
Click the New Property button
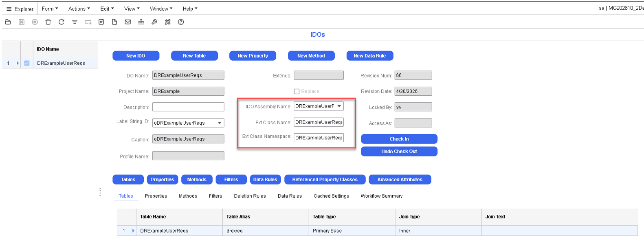253,56
